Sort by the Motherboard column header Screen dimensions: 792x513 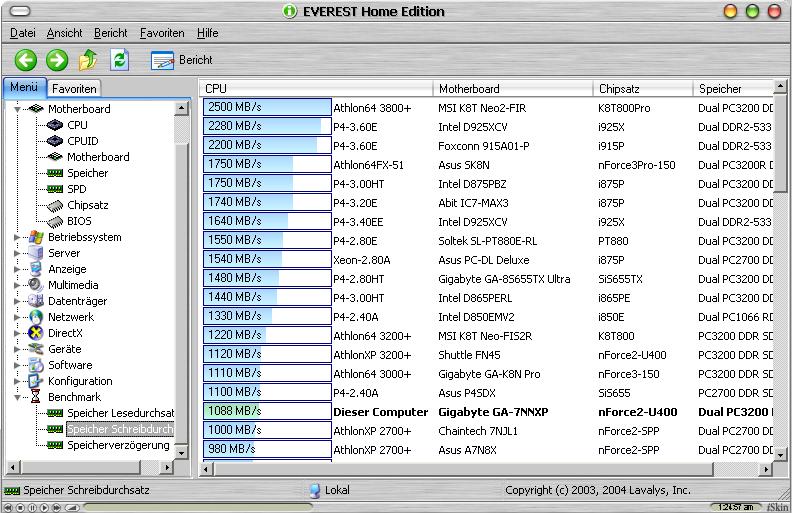point(513,89)
